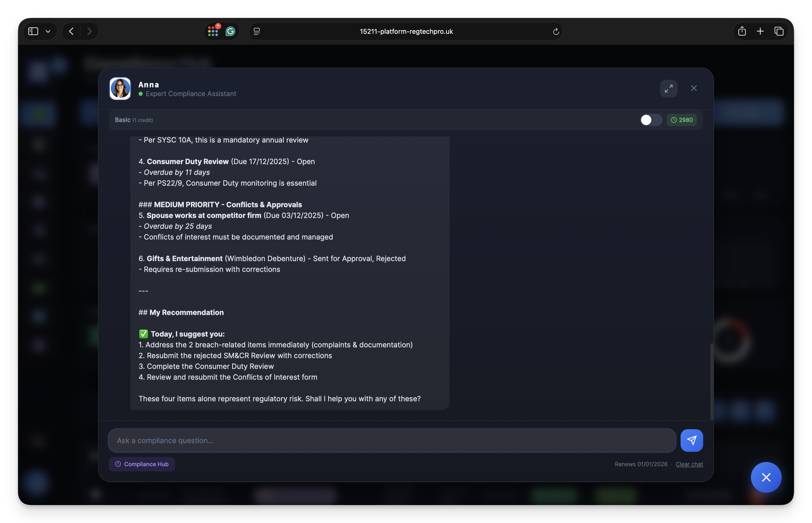This screenshot has height=523, width=812.
Task: Go back to the previous page
Action: (x=71, y=31)
